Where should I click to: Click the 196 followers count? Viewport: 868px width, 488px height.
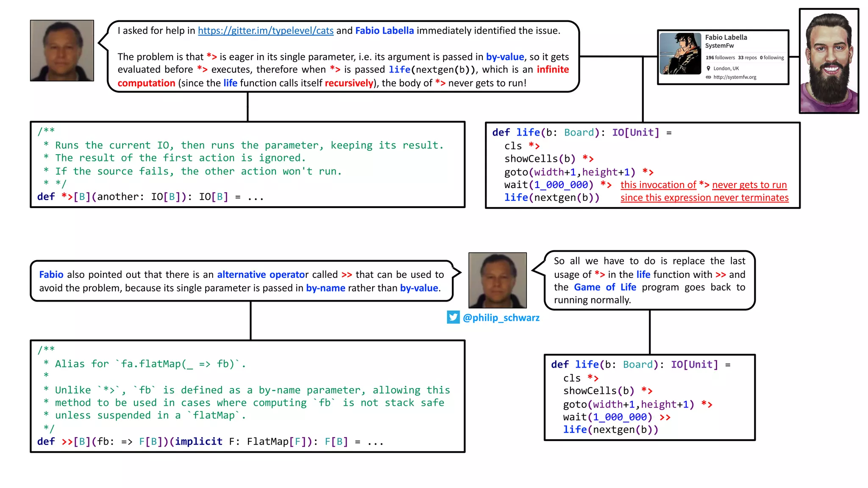(x=720, y=58)
